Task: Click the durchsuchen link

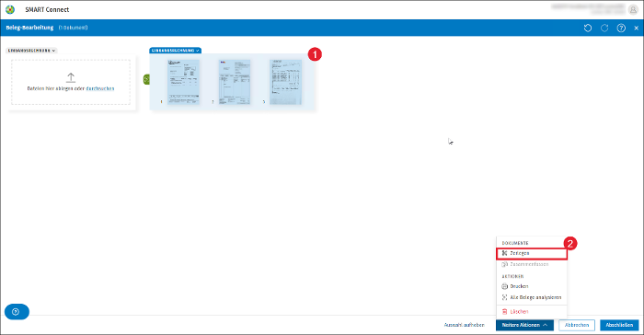Action: pos(99,88)
